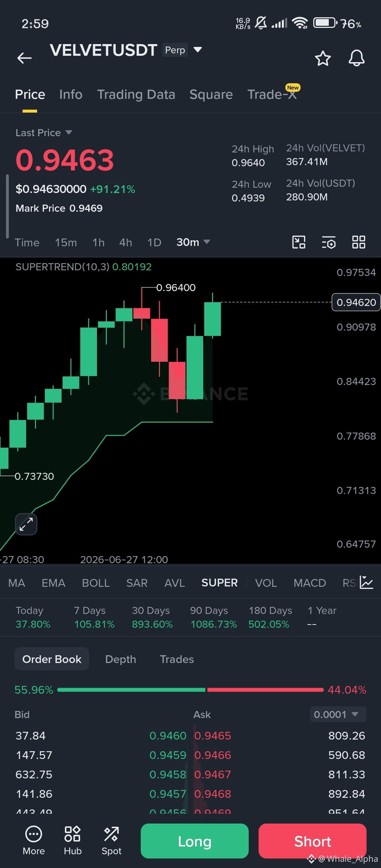Open the Trade-X tab
Screen dimensions: 381x868
click(272, 95)
